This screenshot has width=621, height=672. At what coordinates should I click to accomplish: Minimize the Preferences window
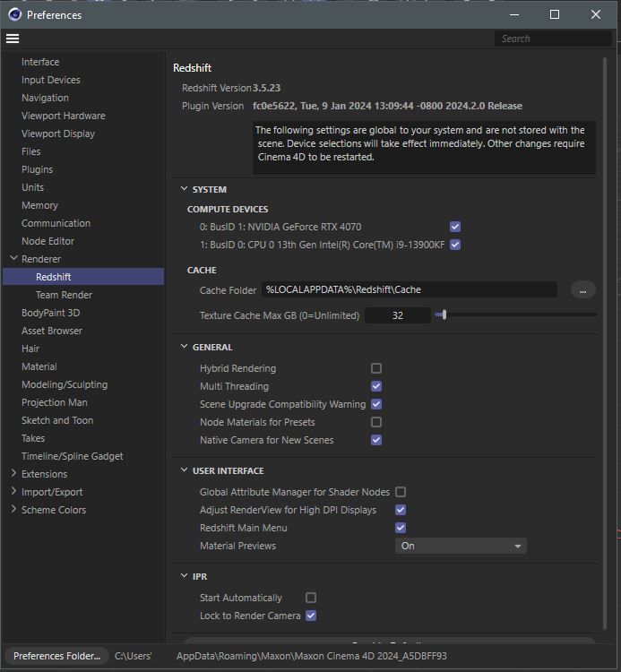[x=514, y=14]
